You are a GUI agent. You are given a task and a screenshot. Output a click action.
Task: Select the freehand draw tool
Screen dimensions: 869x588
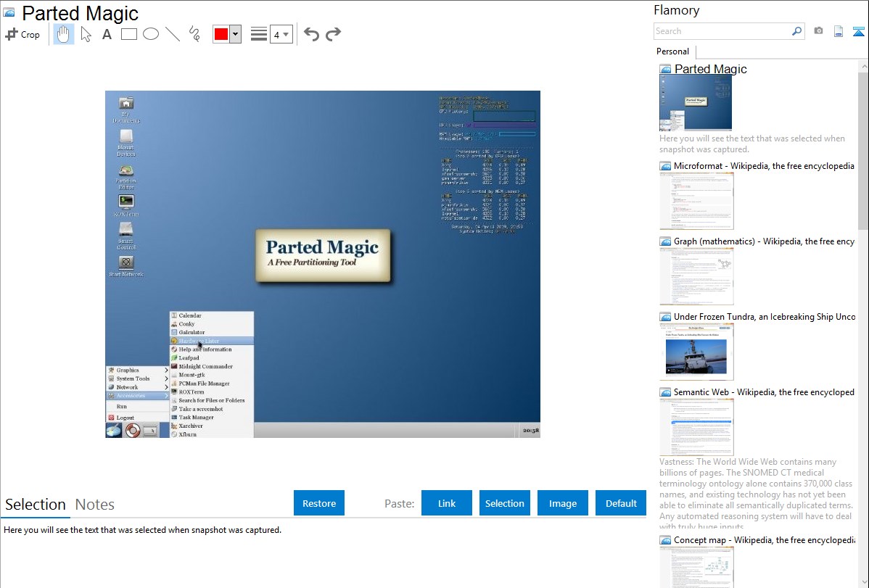(x=194, y=34)
